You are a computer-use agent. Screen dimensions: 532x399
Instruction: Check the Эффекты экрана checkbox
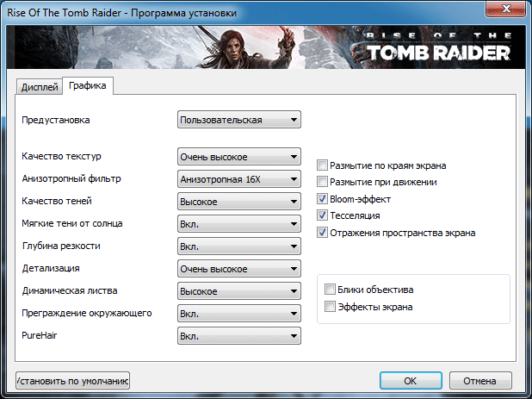point(330,307)
